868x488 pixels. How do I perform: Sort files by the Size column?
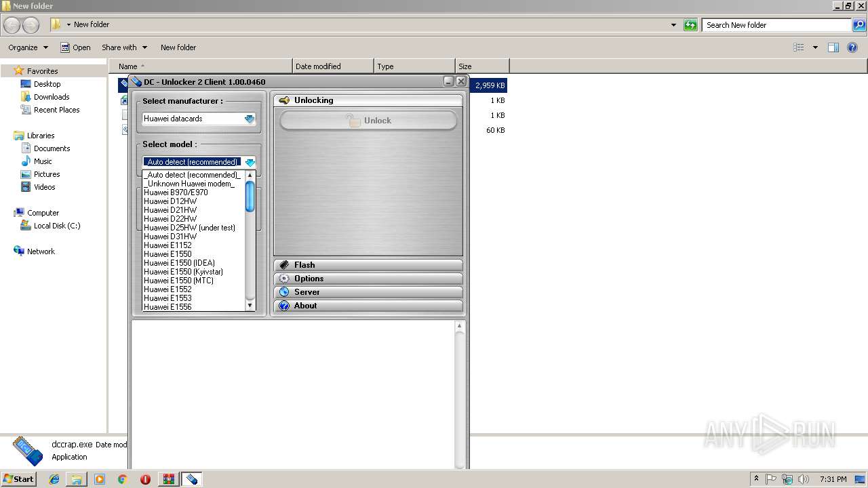482,66
